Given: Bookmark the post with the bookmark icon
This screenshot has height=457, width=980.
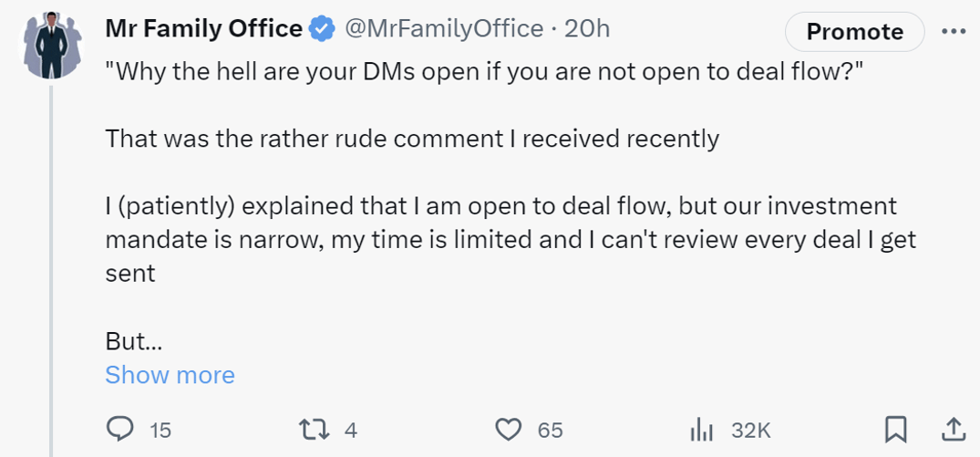Looking at the screenshot, I should [896, 430].
